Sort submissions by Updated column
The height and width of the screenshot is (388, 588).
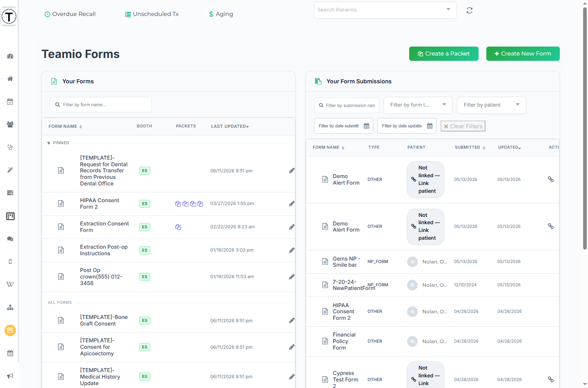[x=510, y=147]
